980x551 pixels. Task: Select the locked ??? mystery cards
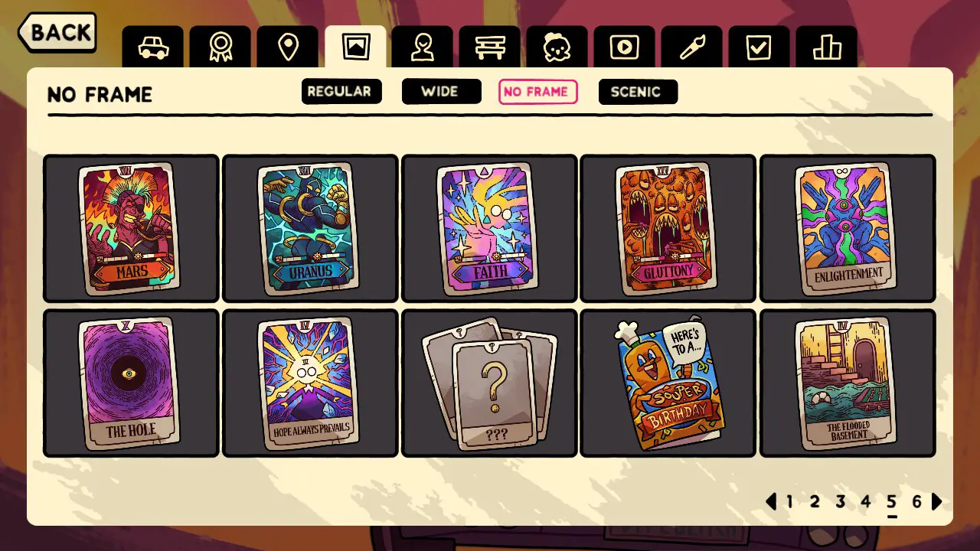tap(489, 383)
